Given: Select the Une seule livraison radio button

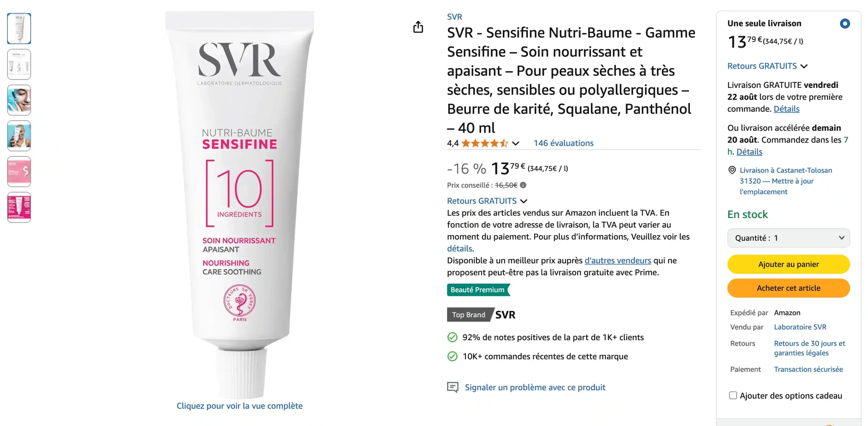Looking at the screenshot, I should tap(845, 23).
